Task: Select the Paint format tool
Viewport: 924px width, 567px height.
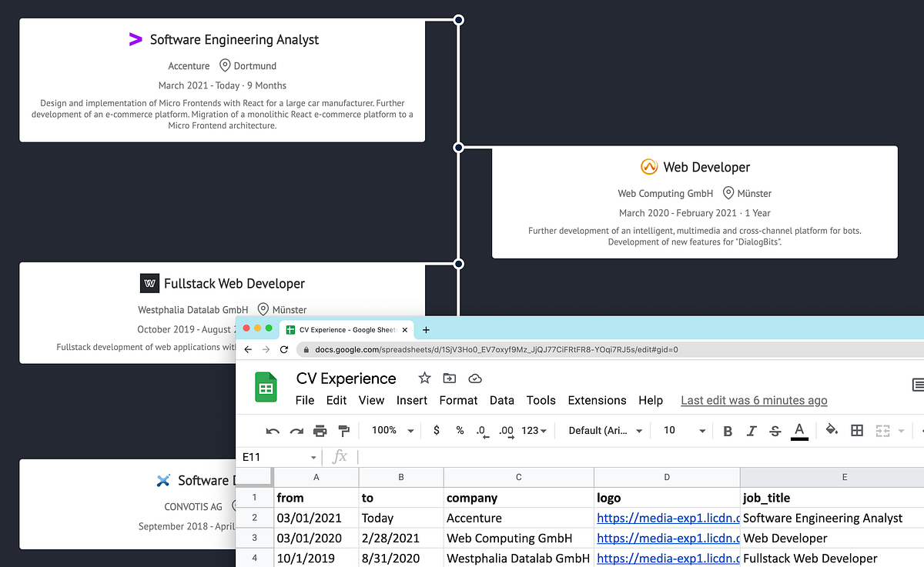Action: click(343, 431)
